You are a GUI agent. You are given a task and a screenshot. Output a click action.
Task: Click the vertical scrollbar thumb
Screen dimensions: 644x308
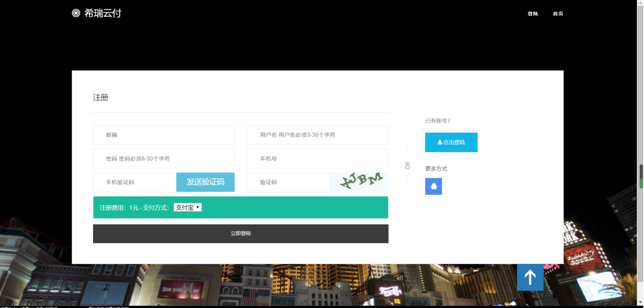click(640, 176)
